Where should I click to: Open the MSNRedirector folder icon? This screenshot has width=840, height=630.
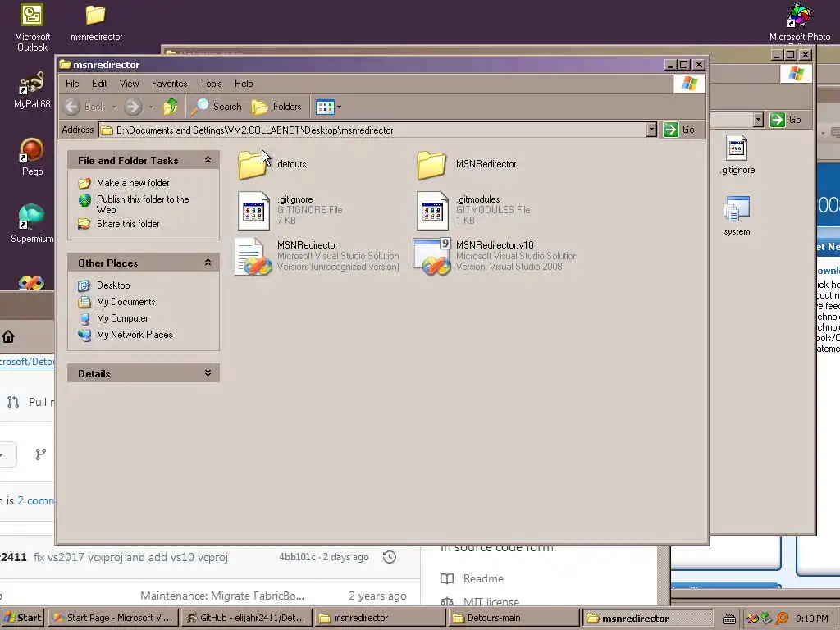pyautogui.click(x=431, y=164)
